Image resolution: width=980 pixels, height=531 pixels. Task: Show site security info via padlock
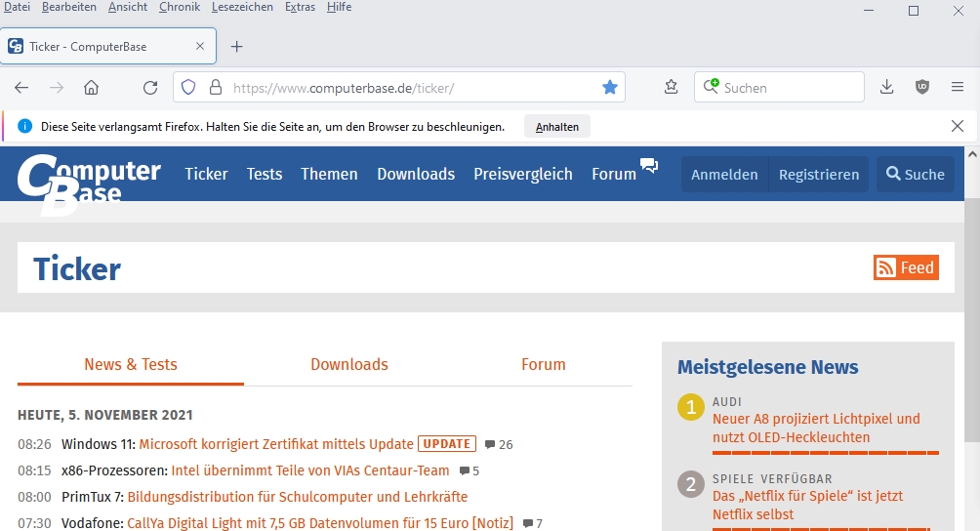point(216,88)
